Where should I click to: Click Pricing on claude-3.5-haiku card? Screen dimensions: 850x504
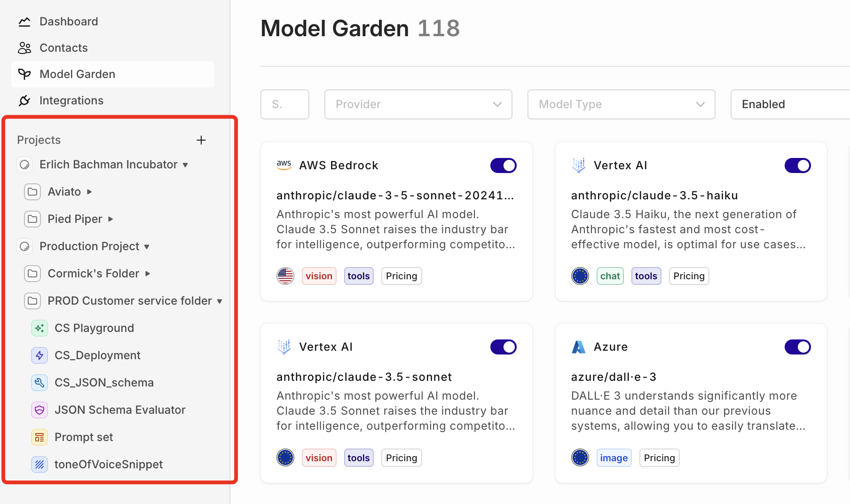689,276
